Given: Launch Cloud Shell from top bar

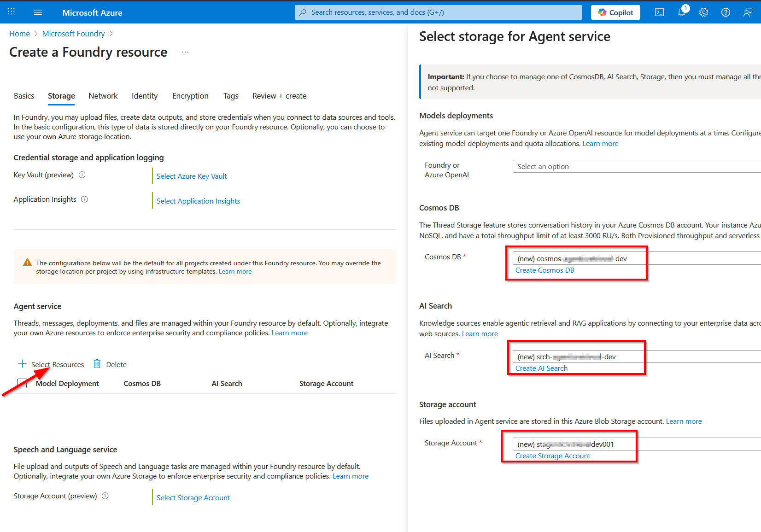Looking at the screenshot, I should click(x=659, y=12).
